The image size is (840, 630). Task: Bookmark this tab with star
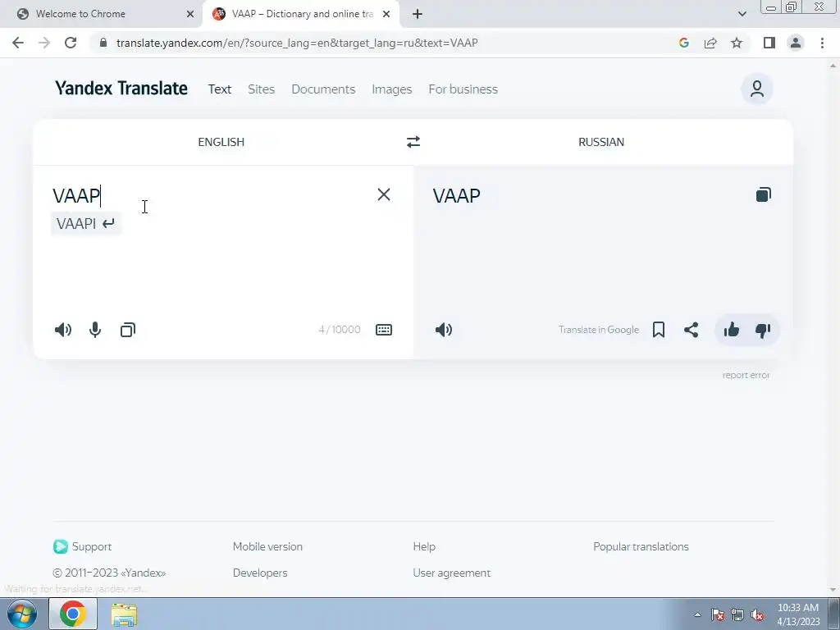coord(737,43)
